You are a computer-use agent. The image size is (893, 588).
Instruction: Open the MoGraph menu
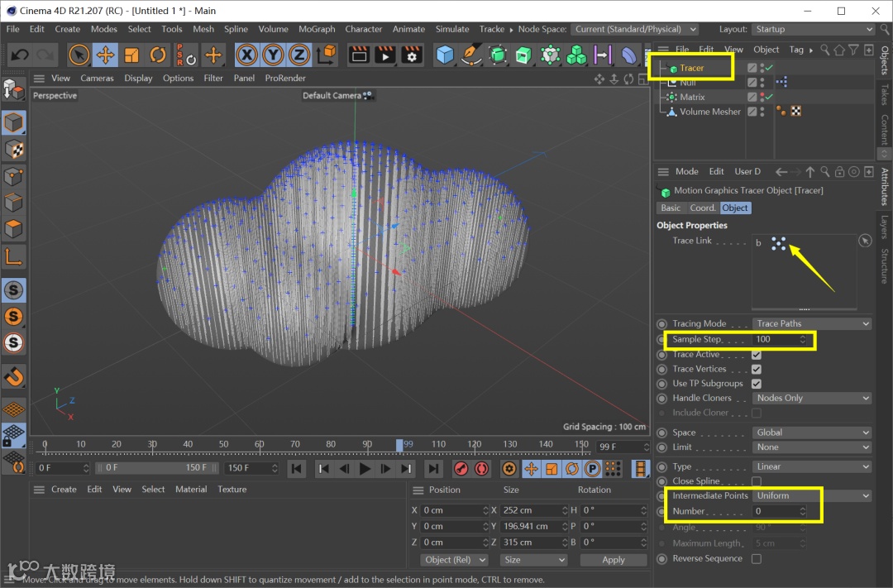(x=317, y=29)
